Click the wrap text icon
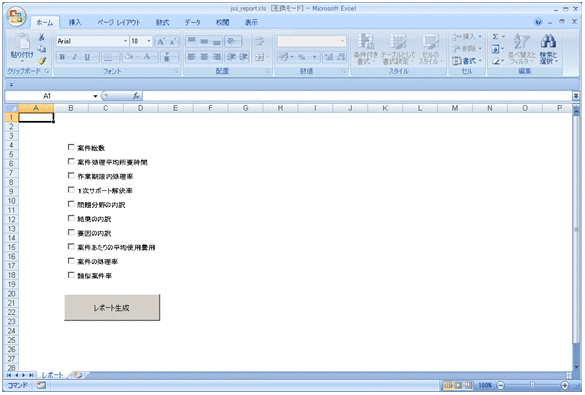Viewport: 585px width, 395px height. click(259, 41)
